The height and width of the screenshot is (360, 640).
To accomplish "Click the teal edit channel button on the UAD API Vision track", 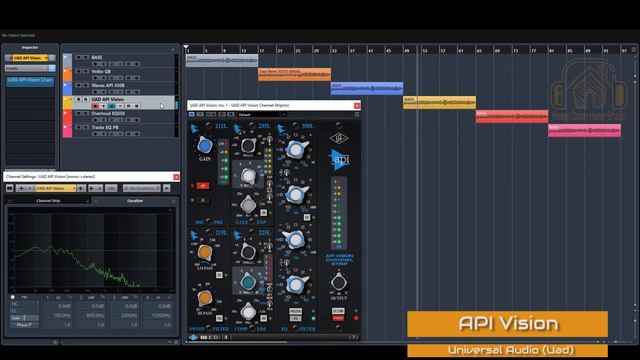I will click(111, 106).
